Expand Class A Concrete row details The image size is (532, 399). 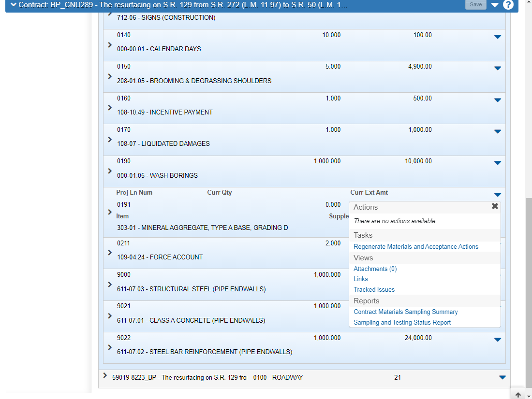point(110,316)
